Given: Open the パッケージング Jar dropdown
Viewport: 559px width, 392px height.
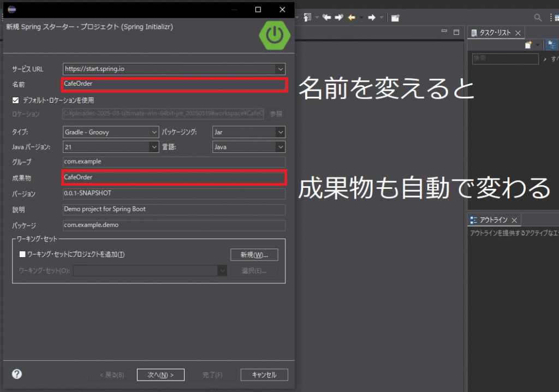Looking at the screenshot, I should point(281,132).
